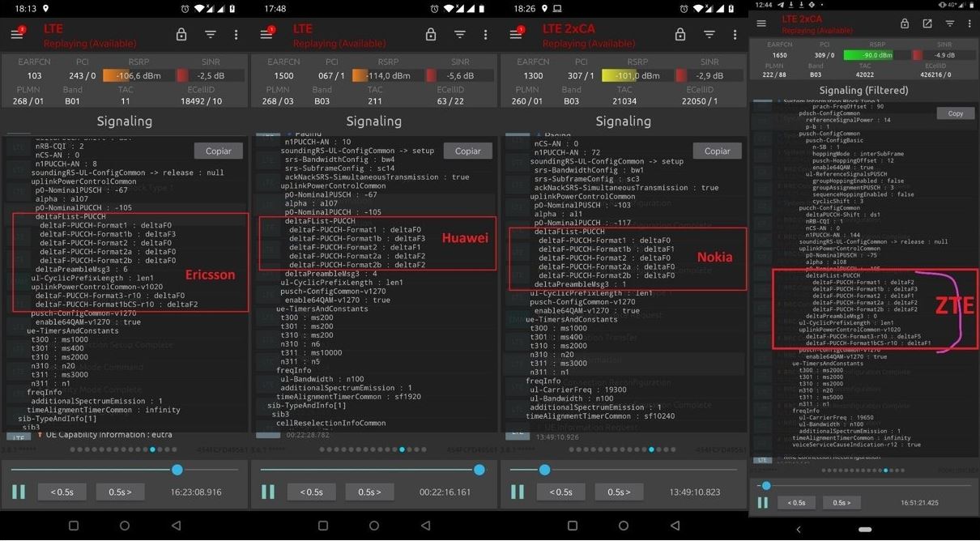Click the '-101,0 dBm' RSRP value
Screen dimensions: 980x541
tap(637, 75)
